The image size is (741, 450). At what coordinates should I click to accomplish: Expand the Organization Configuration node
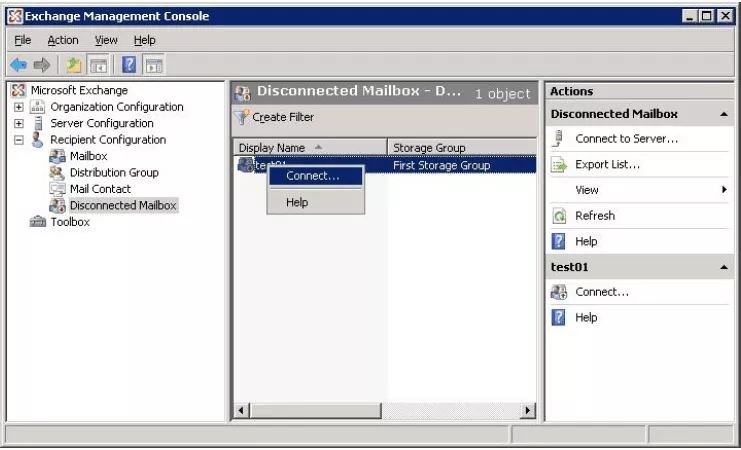click(18, 107)
